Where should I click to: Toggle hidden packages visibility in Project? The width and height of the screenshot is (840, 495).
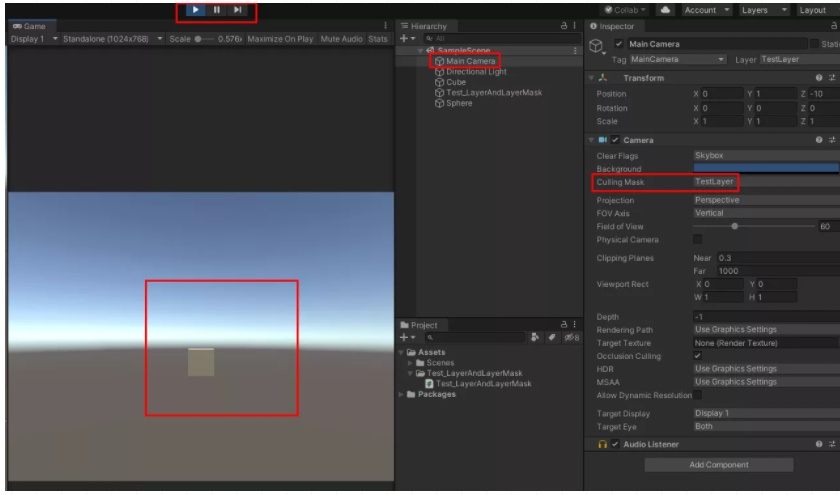(572, 337)
